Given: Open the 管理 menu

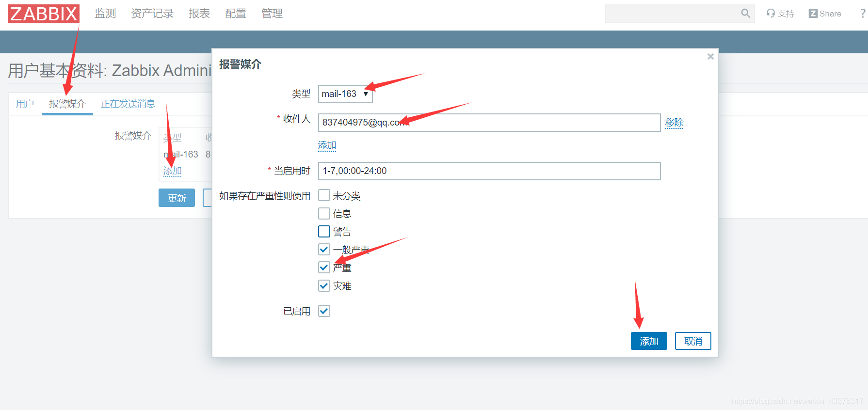Looking at the screenshot, I should point(272,14).
